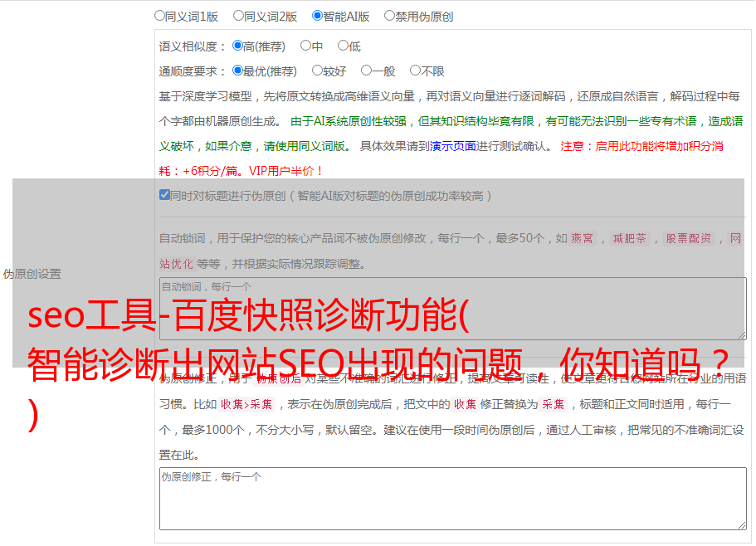
Task: Set 语义相似度 to 低
Action: [343, 46]
